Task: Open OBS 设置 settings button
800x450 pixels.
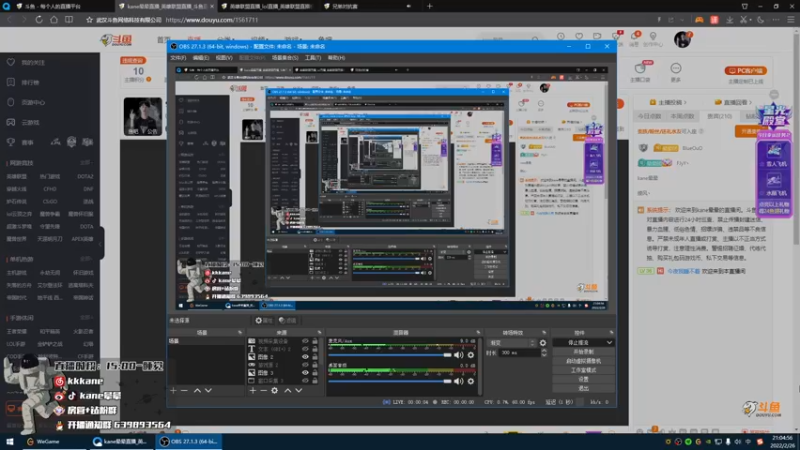Action: (x=583, y=380)
